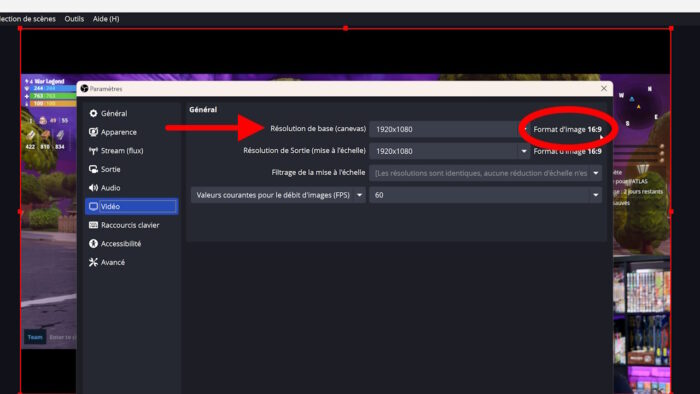Click the Avancé tools icon
The image size is (700, 394).
[x=93, y=262]
